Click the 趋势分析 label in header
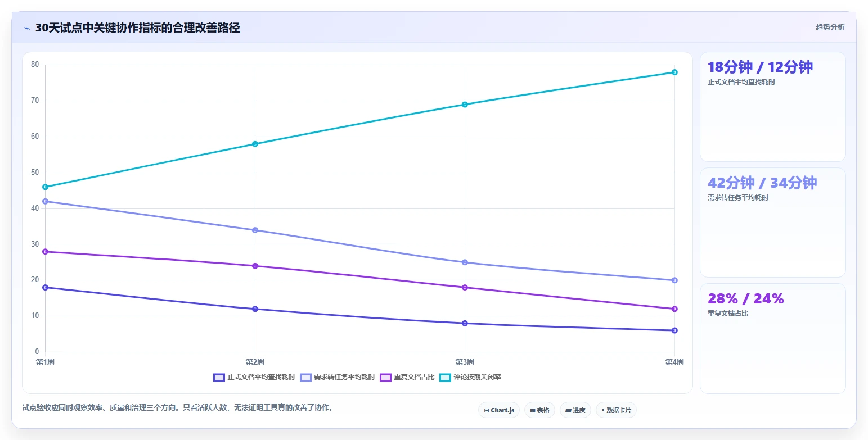This screenshot has width=868, height=440. pyautogui.click(x=830, y=27)
